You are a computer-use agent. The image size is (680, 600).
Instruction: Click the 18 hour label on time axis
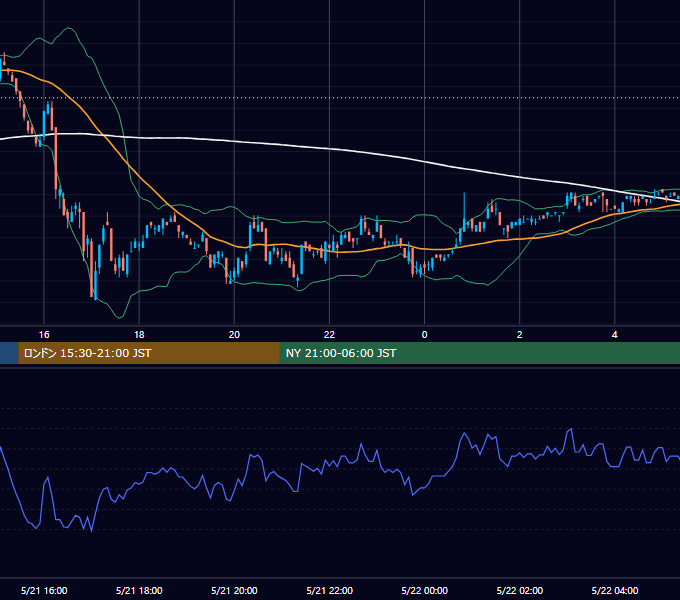(139, 335)
